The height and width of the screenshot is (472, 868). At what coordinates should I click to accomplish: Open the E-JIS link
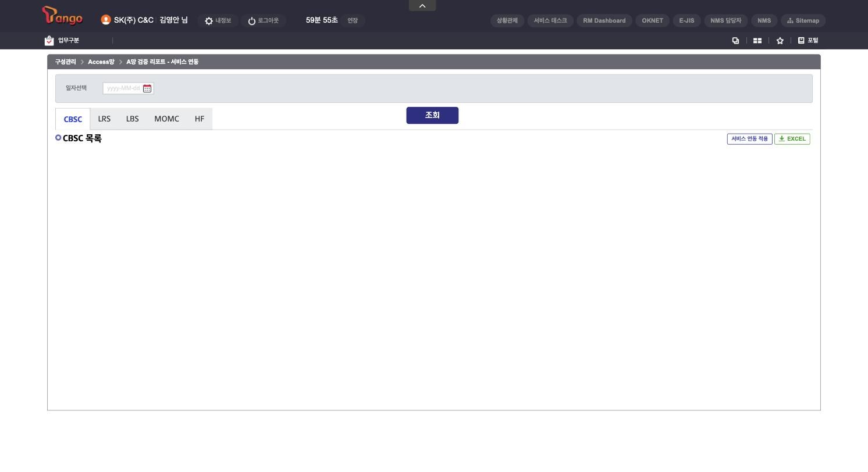687,21
